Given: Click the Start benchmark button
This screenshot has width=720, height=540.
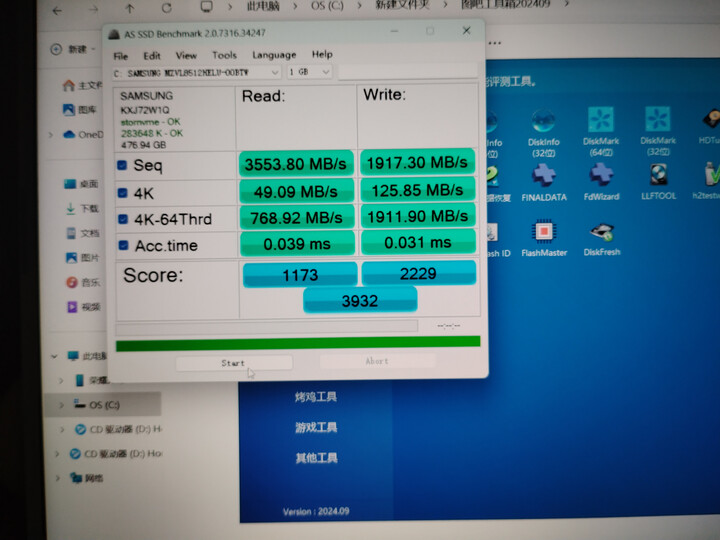Looking at the screenshot, I should 234,363.
